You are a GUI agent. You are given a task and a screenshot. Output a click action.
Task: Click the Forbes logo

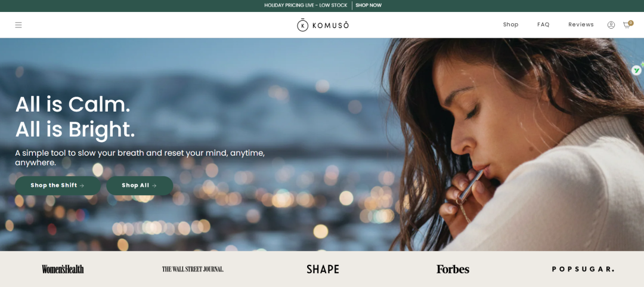[453, 269]
